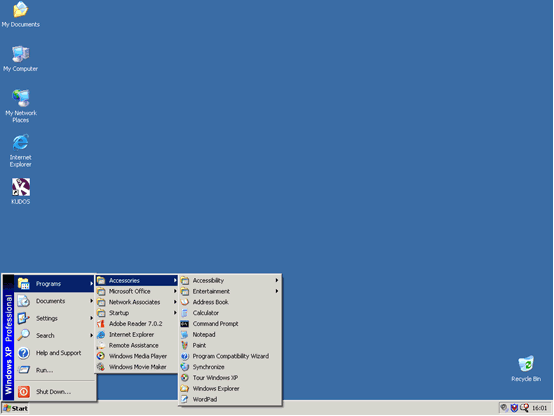554x416 pixels.
Task: Click the Start button
Action: click(x=16, y=408)
